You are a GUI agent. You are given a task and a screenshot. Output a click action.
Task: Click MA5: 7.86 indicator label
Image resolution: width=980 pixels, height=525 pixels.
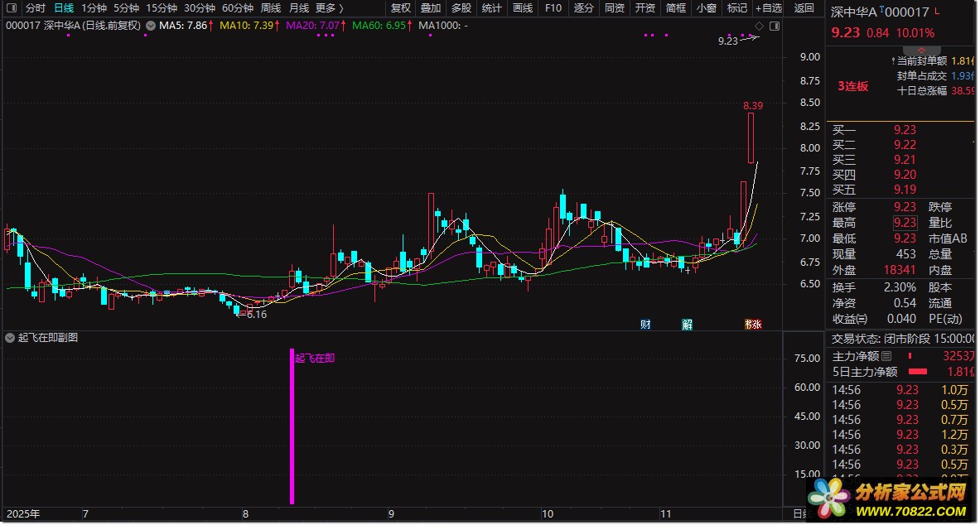point(186,26)
